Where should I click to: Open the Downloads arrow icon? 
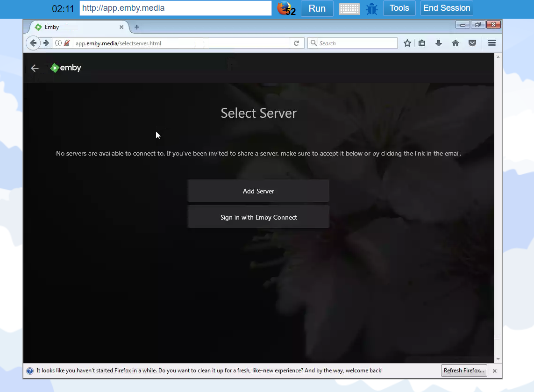(x=439, y=43)
